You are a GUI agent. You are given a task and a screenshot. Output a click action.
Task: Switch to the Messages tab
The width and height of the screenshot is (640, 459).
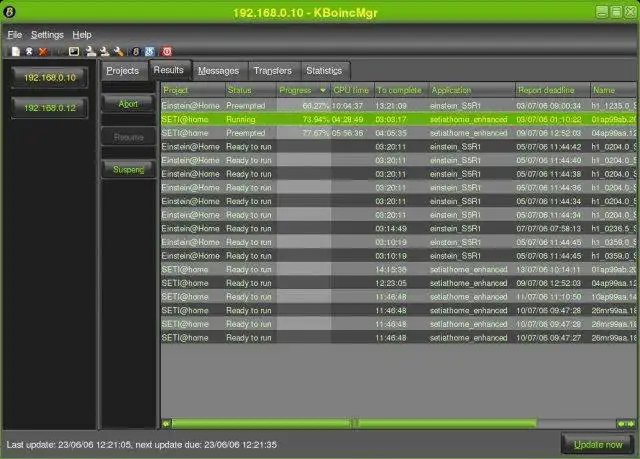tap(218, 71)
